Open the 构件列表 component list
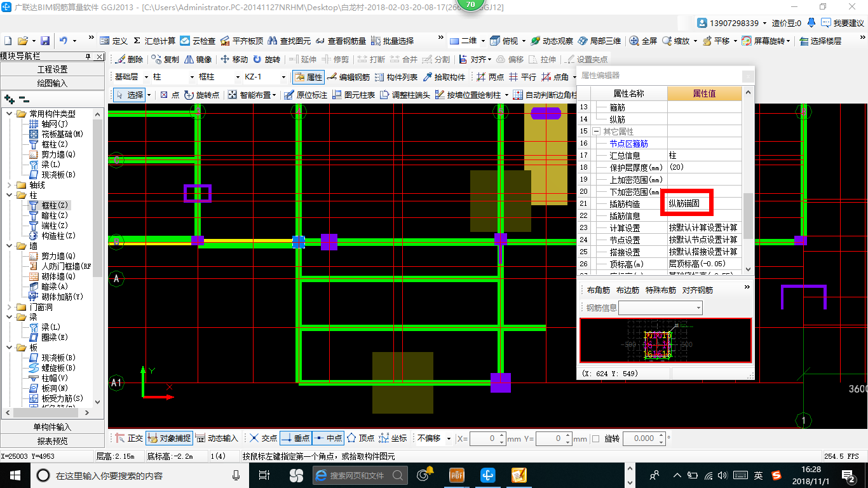 [x=396, y=77]
